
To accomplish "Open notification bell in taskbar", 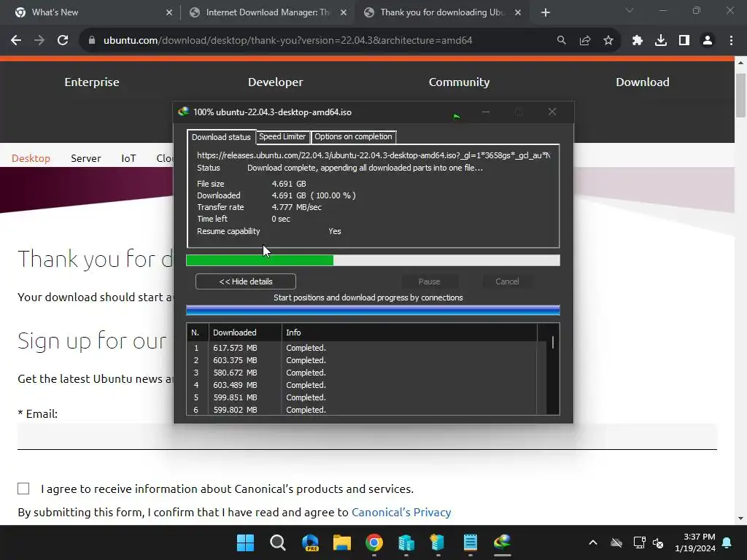I will point(727,542).
